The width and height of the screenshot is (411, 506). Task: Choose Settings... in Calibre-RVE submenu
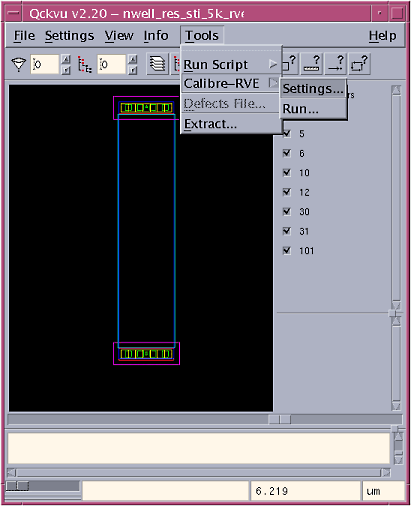coord(313,89)
